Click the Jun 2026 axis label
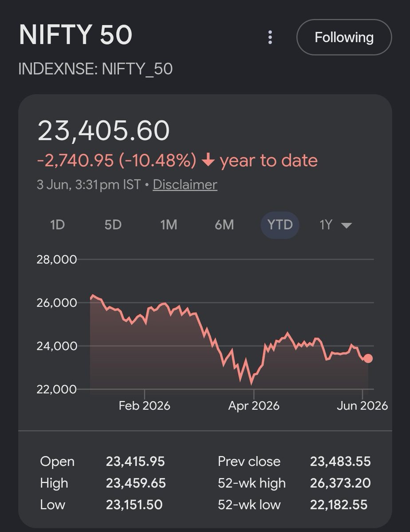The height and width of the screenshot is (532, 410). coord(362,406)
